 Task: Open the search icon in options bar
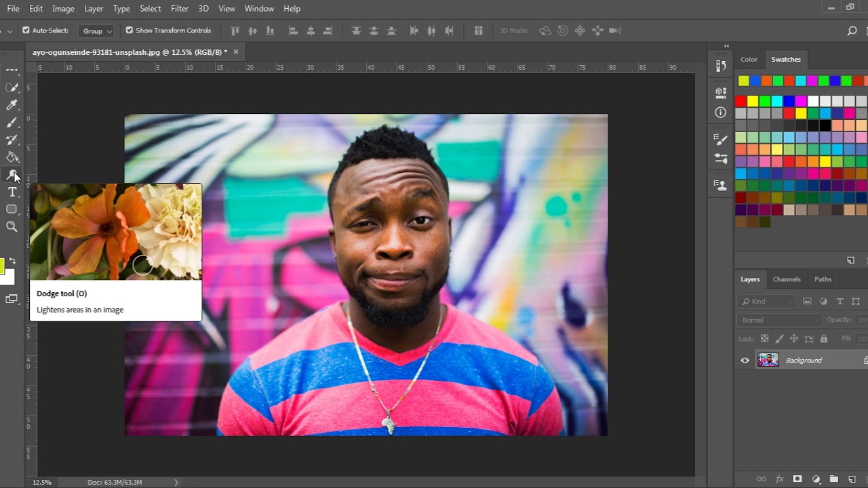852,30
